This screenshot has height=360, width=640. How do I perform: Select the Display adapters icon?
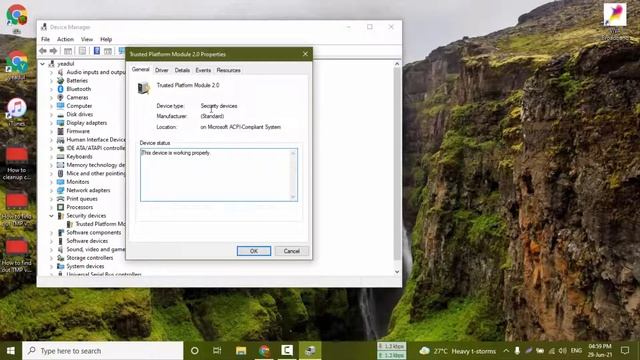pyautogui.click(x=60, y=122)
